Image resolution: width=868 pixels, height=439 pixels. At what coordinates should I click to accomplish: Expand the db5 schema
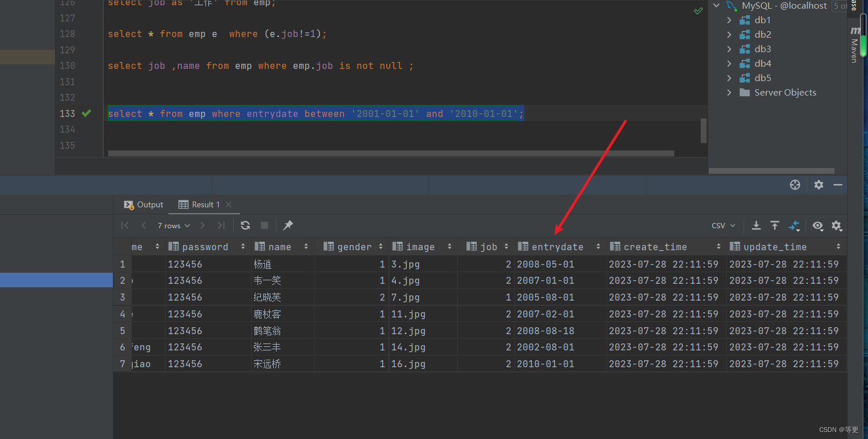(729, 78)
